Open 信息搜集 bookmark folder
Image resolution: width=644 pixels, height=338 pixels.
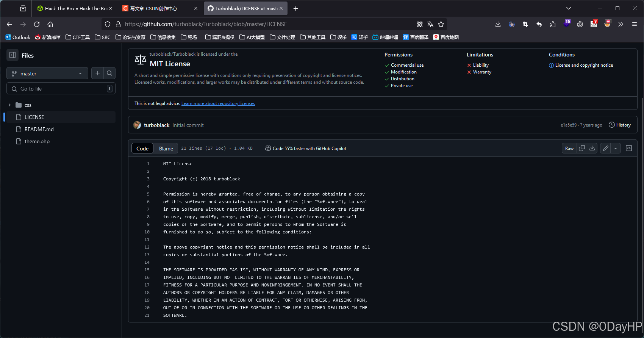(163, 37)
